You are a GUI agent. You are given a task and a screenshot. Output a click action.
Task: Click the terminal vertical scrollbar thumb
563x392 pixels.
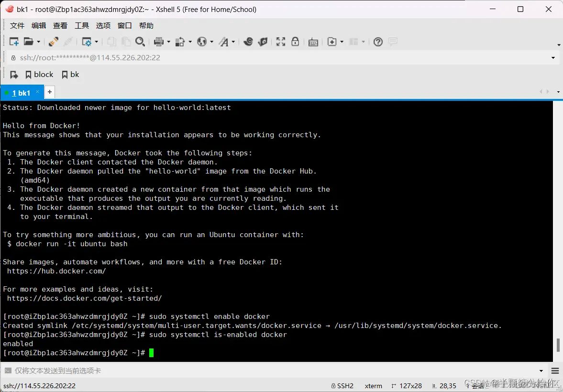(558, 345)
